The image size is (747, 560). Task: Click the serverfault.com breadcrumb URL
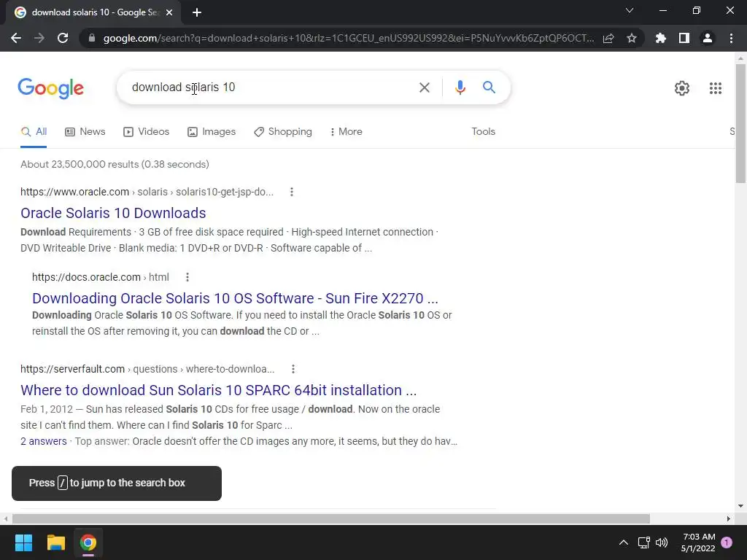[x=72, y=369]
